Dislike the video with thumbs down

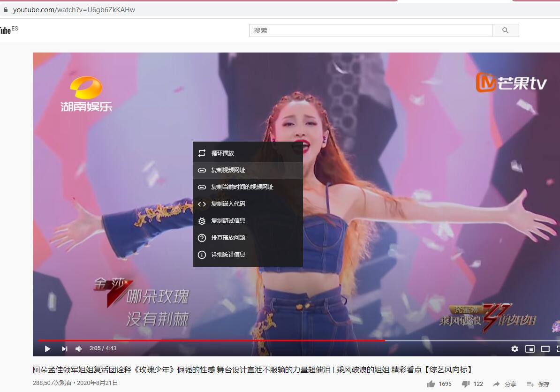point(466,384)
